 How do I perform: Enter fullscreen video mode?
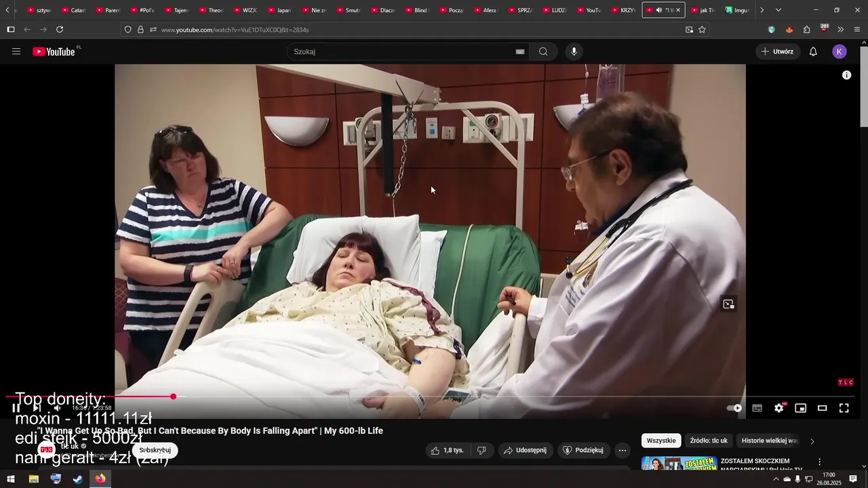point(844,408)
